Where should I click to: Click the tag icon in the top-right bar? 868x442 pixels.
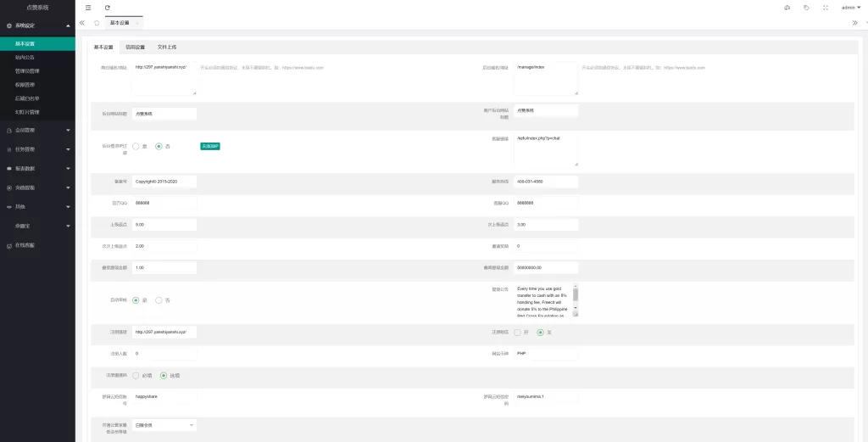tap(805, 8)
